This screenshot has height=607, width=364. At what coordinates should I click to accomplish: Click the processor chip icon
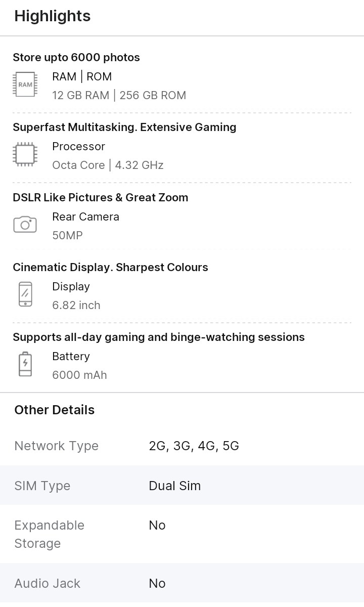[x=25, y=154]
